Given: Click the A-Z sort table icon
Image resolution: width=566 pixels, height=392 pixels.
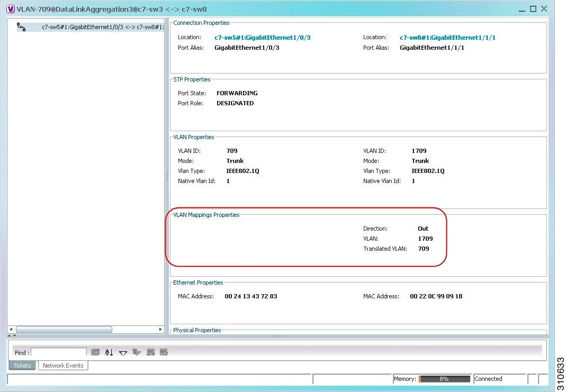Looking at the screenshot, I should point(109,352).
